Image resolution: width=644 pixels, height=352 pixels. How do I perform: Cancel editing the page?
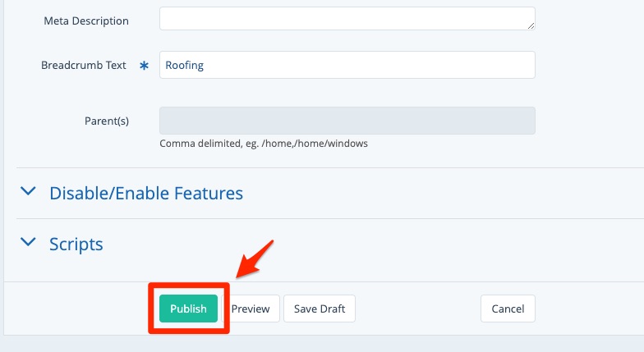pyautogui.click(x=508, y=309)
